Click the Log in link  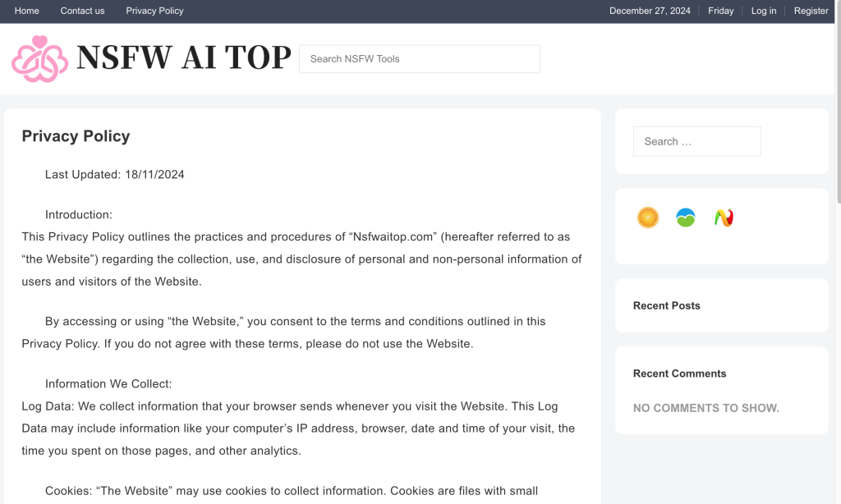pos(764,11)
